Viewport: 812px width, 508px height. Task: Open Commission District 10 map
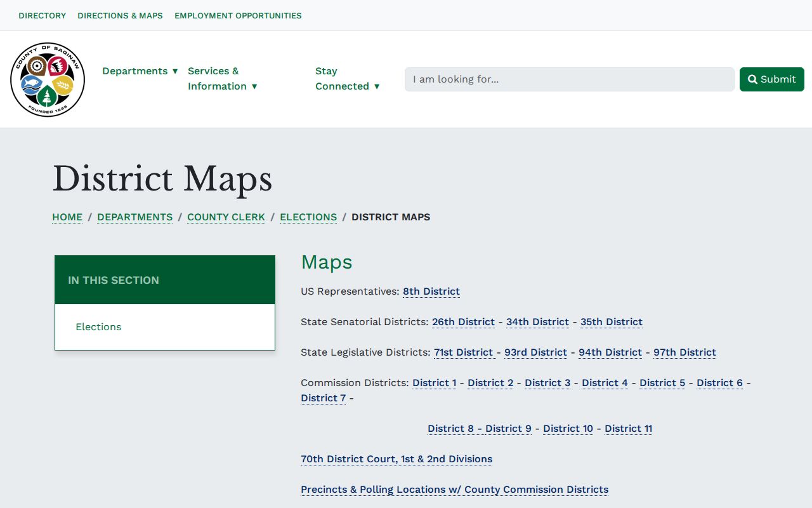568,429
